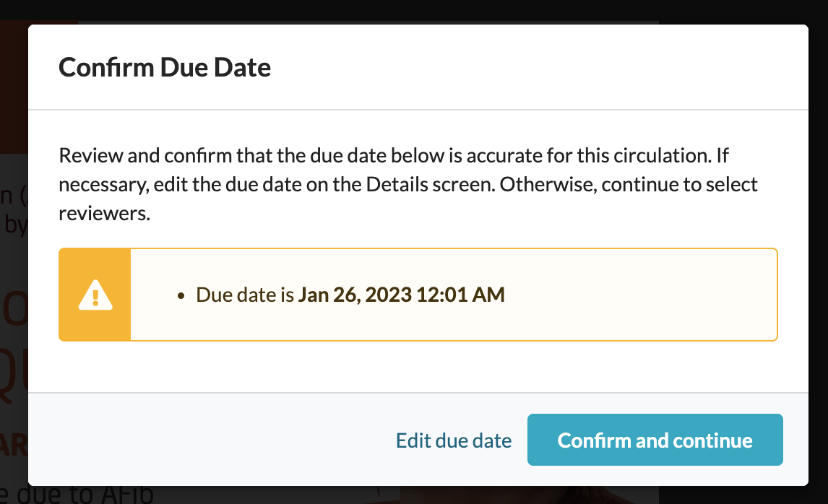Viewport: 828px width, 504px height.
Task: Click the dimmed 'due to AFib' background text
Action: click(x=85, y=495)
